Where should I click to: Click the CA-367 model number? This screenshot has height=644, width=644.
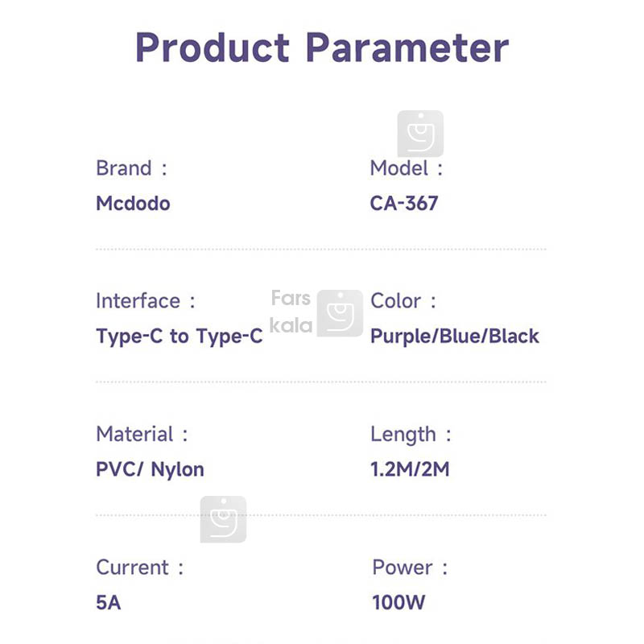(x=404, y=203)
